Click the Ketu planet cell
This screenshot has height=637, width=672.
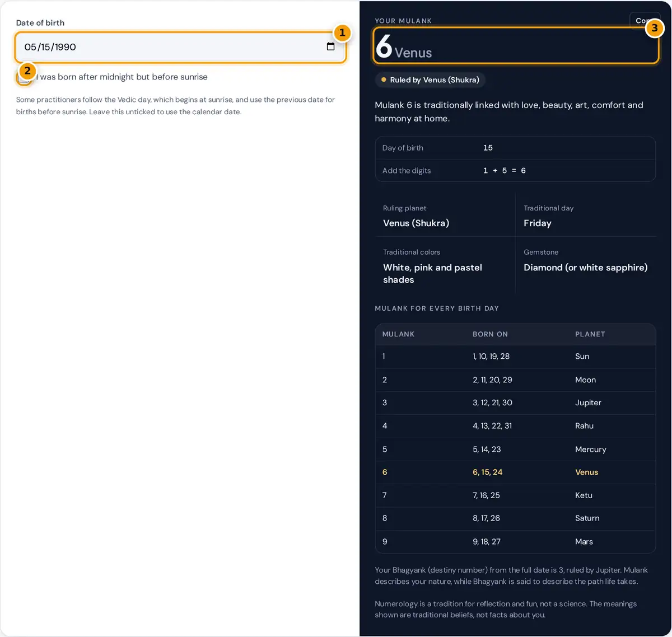point(584,495)
